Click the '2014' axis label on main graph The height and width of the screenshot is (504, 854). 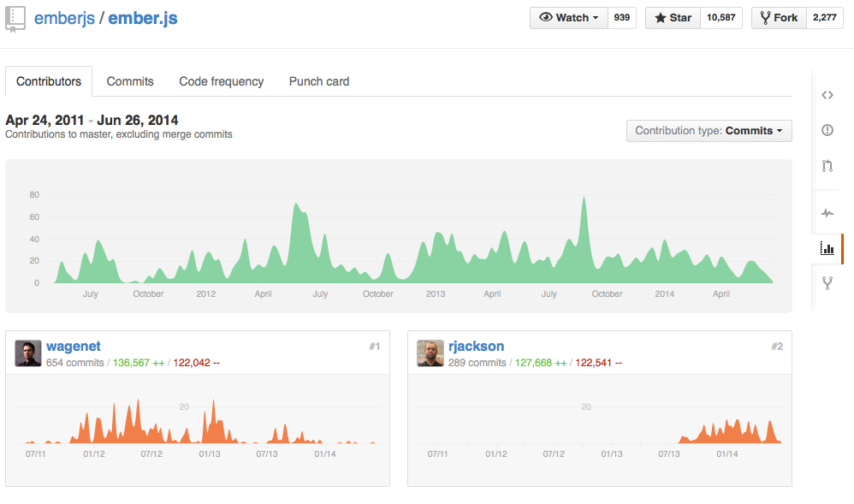point(665,294)
